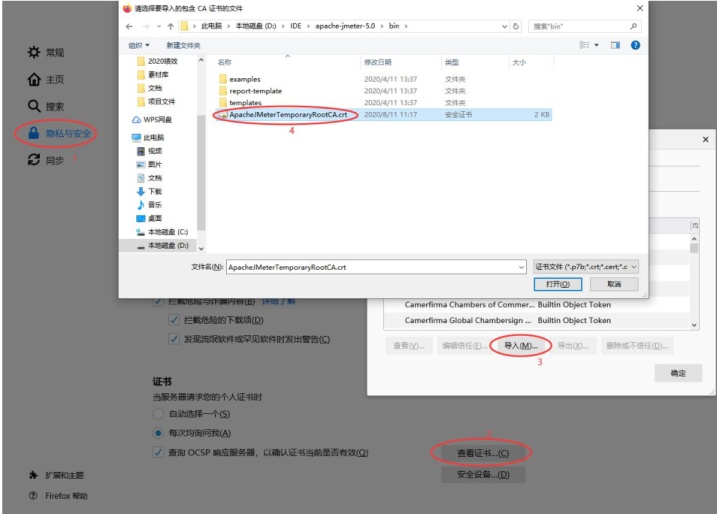Change file view layout icon
Image resolution: width=720 pixels, height=517 pixels.
click(584, 45)
